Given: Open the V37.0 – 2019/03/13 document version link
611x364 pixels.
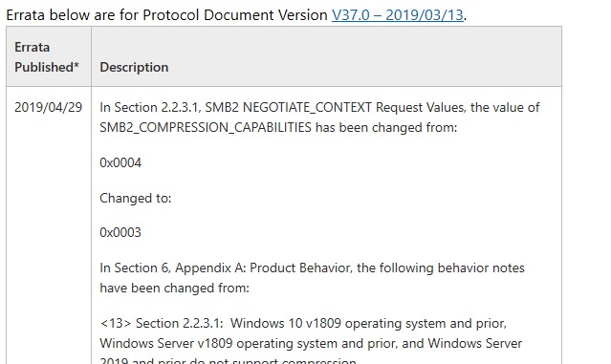Looking at the screenshot, I should 397,15.
